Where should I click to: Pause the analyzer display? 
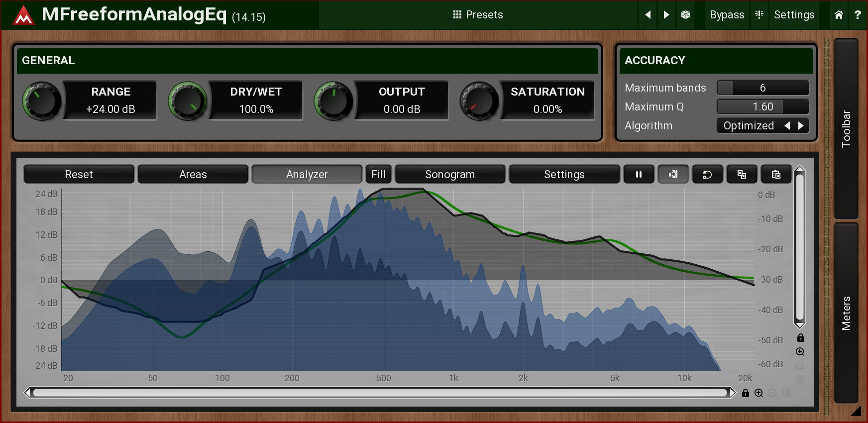(639, 175)
